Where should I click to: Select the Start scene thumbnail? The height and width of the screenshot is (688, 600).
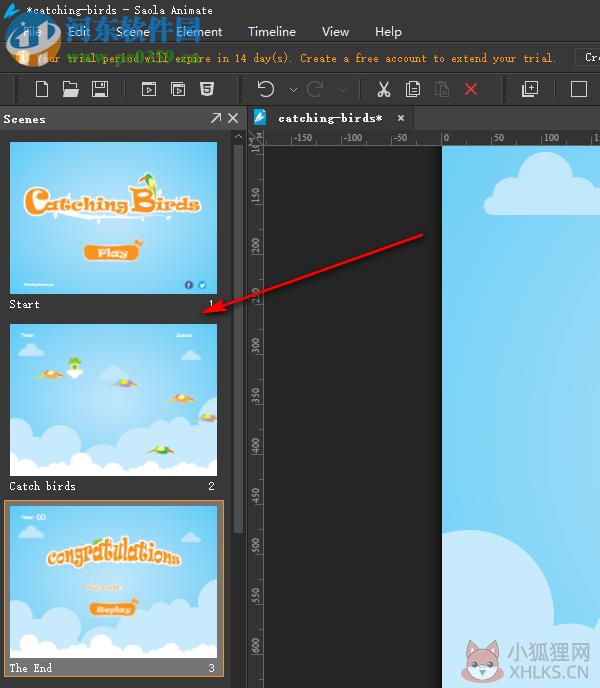tap(113, 218)
